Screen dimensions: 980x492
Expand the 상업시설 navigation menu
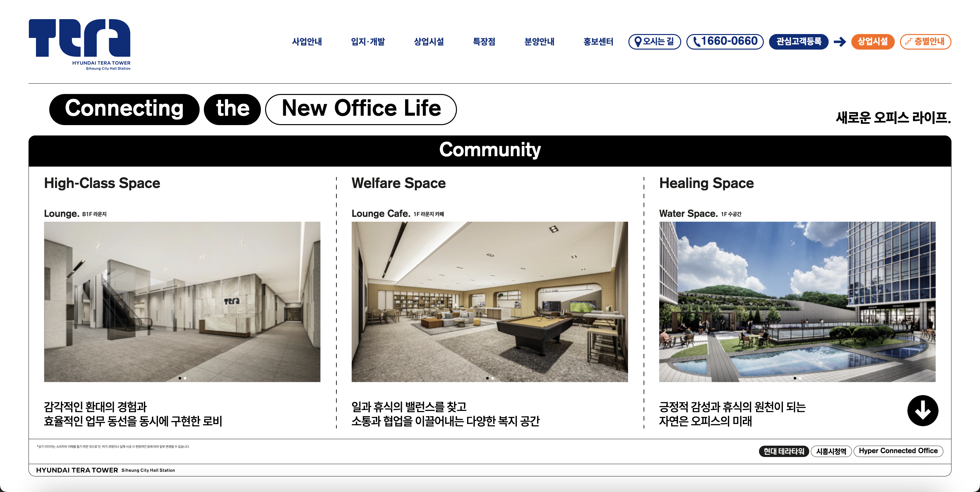[429, 41]
